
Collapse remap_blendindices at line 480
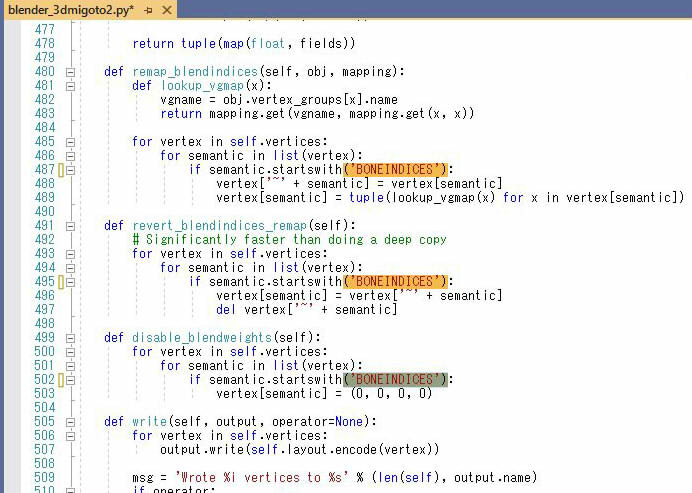click(x=70, y=72)
